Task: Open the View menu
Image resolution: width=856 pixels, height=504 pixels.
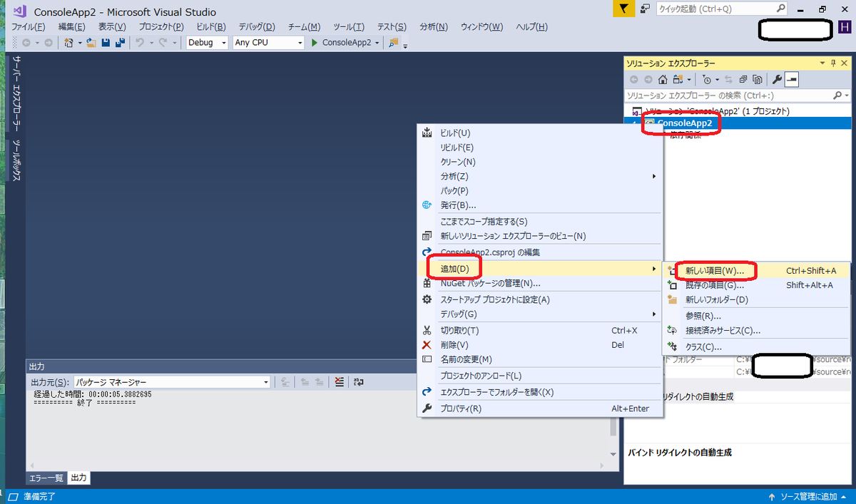Action: pos(112,26)
